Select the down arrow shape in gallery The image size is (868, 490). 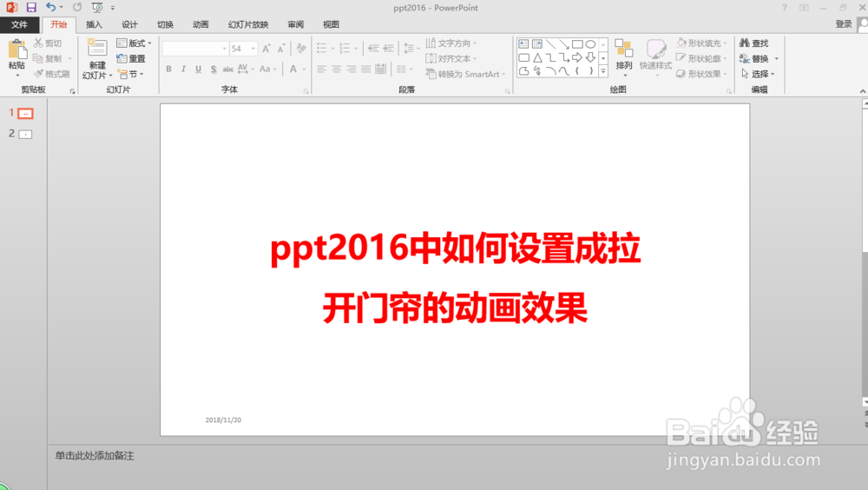tap(590, 57)
